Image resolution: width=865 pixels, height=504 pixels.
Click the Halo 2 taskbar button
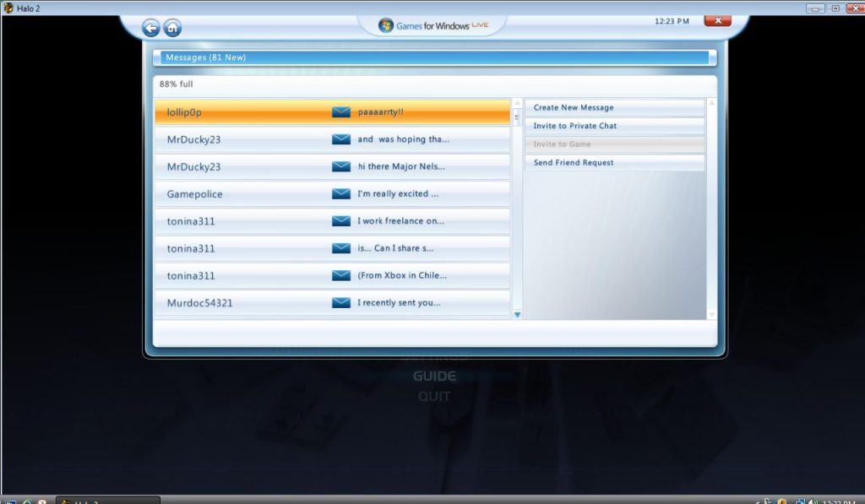(x=107, y=501)
